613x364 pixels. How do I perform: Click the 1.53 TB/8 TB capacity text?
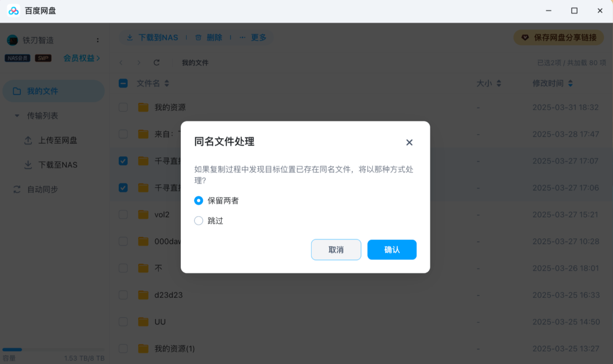[84, 358]
